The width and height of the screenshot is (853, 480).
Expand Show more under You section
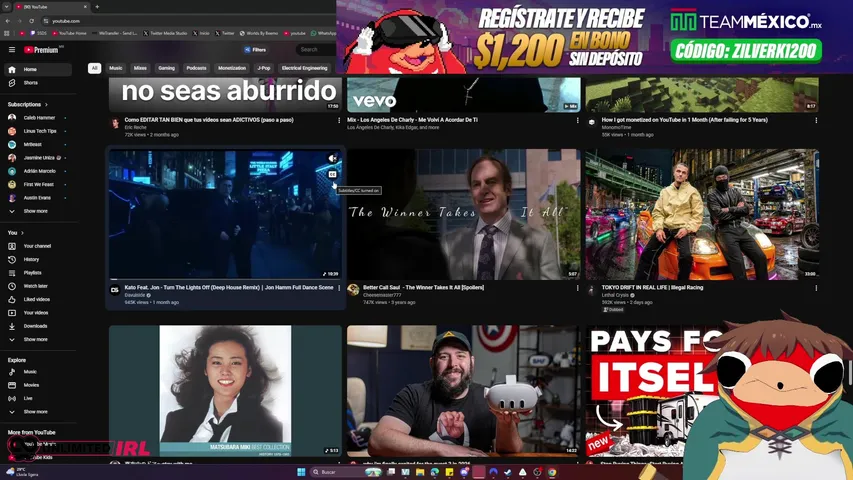pyautogui.click(x=38, y=340)
